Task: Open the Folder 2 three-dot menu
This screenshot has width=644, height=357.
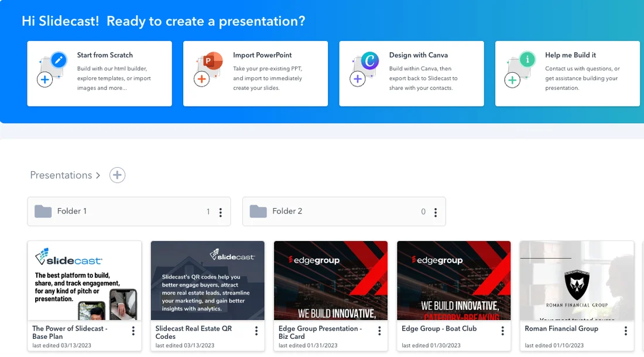Action: (436, 212)
